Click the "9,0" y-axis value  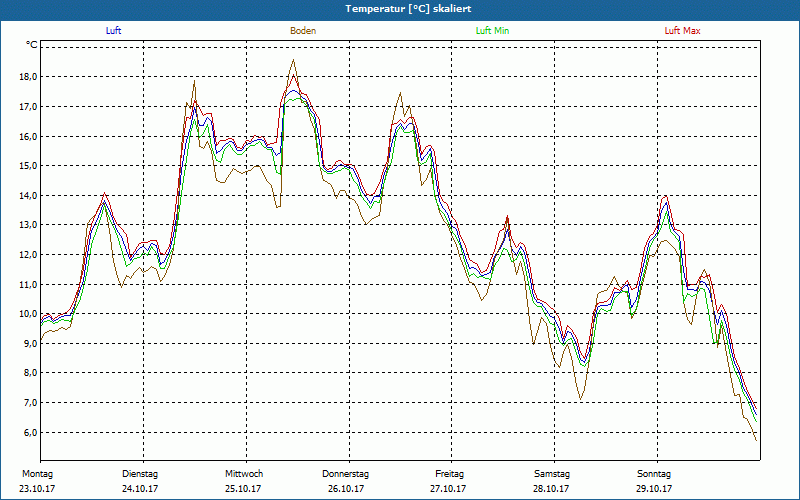31,343
